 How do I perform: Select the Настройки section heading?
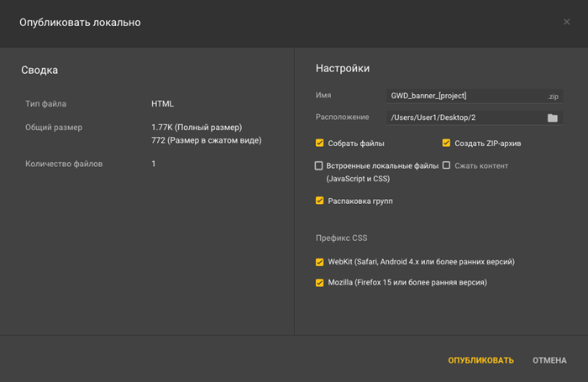pos(343,69)
